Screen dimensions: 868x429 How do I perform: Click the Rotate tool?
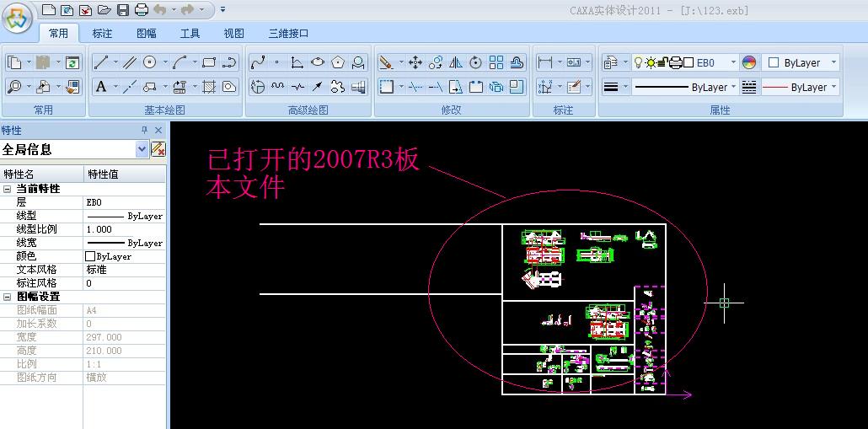click(475, 62)
